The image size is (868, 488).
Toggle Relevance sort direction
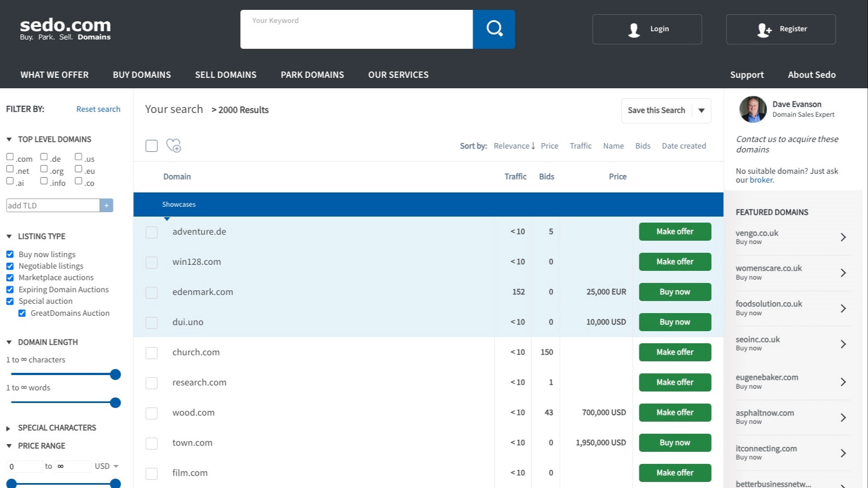point(514,146)
